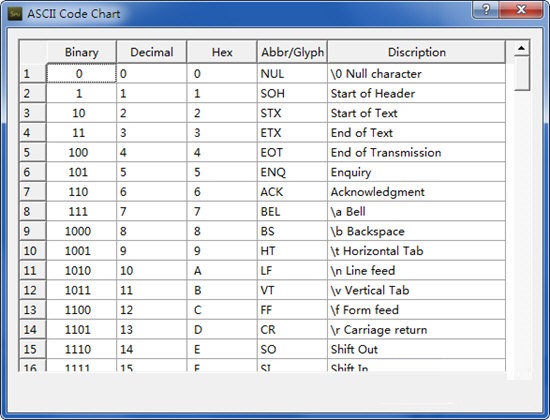Select the 'End of Transmission' cell
The height and width of the screenshot is (420, 550).
[417, 152]
